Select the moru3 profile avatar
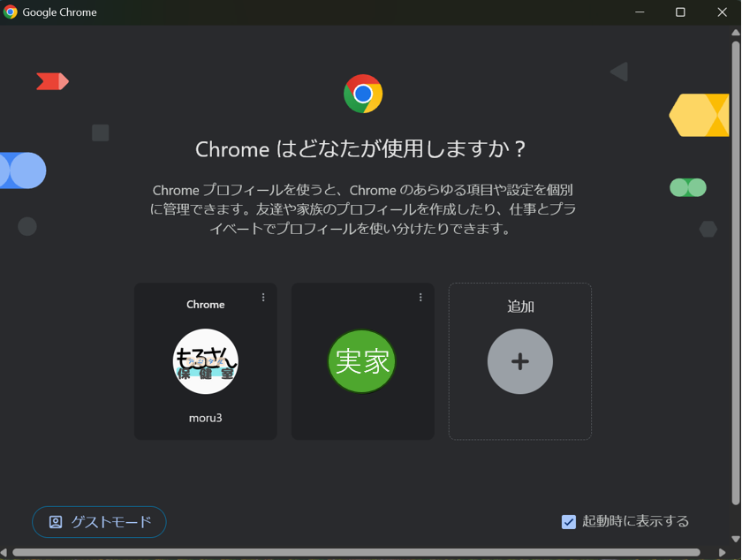This screenshot has height=560, width=742. click(205, 361)
